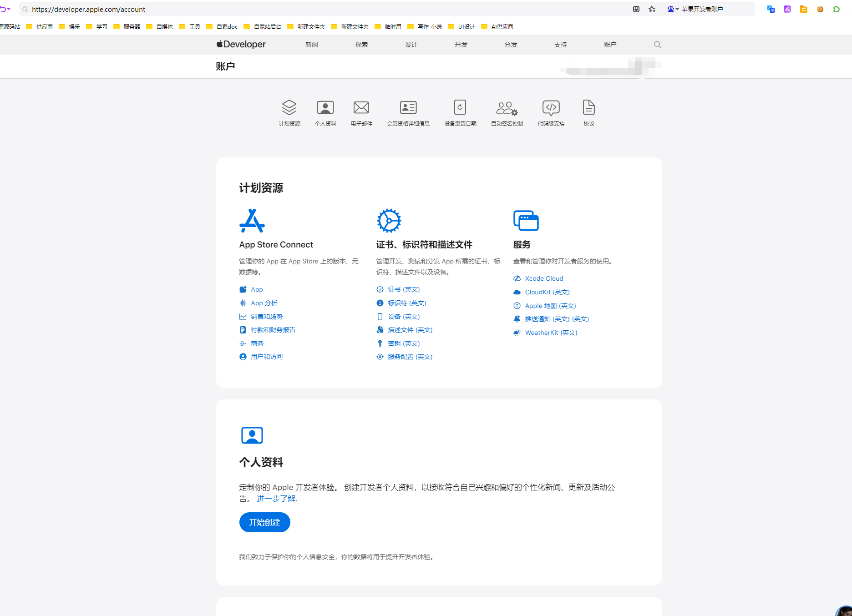Click the translate extension icon
852x616 pixels.
(x=771, y=9)
